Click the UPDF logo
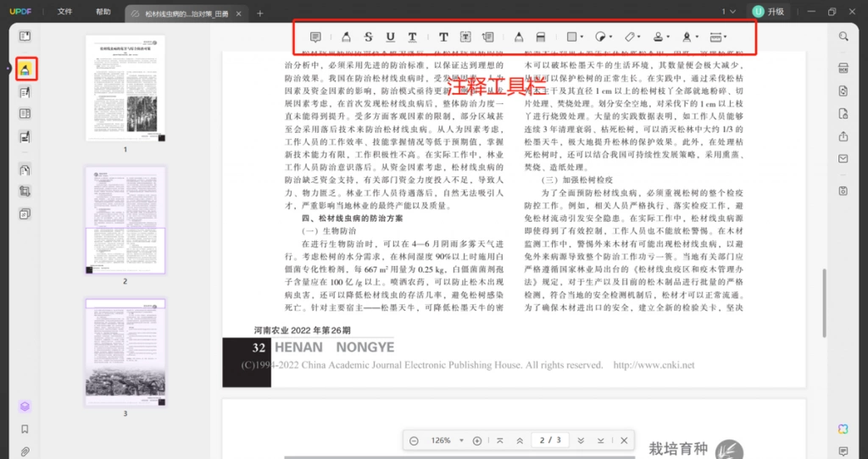The image size is (868, 459). (20, 12)
